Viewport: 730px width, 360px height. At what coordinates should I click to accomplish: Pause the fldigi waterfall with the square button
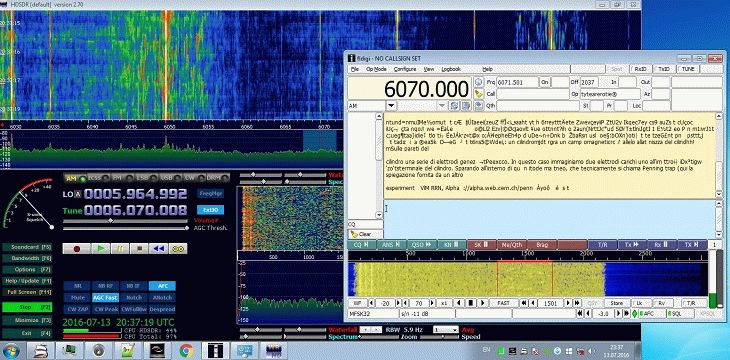click(471, 303)
